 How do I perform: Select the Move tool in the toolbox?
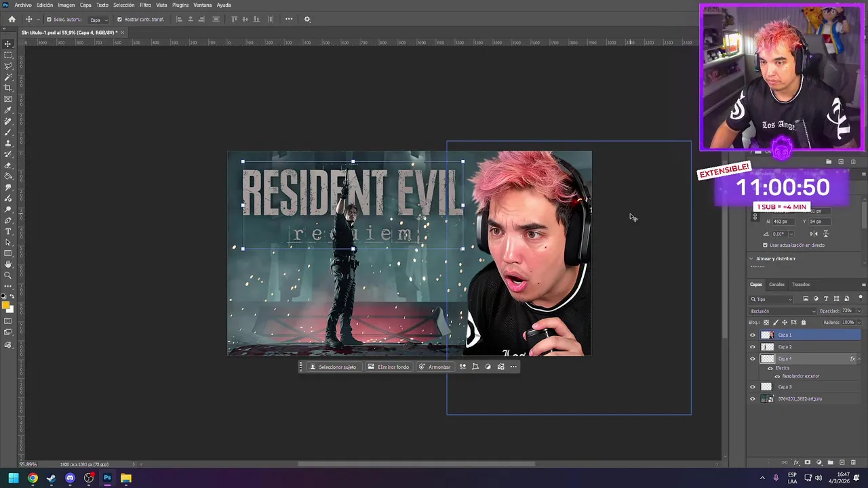8,44
